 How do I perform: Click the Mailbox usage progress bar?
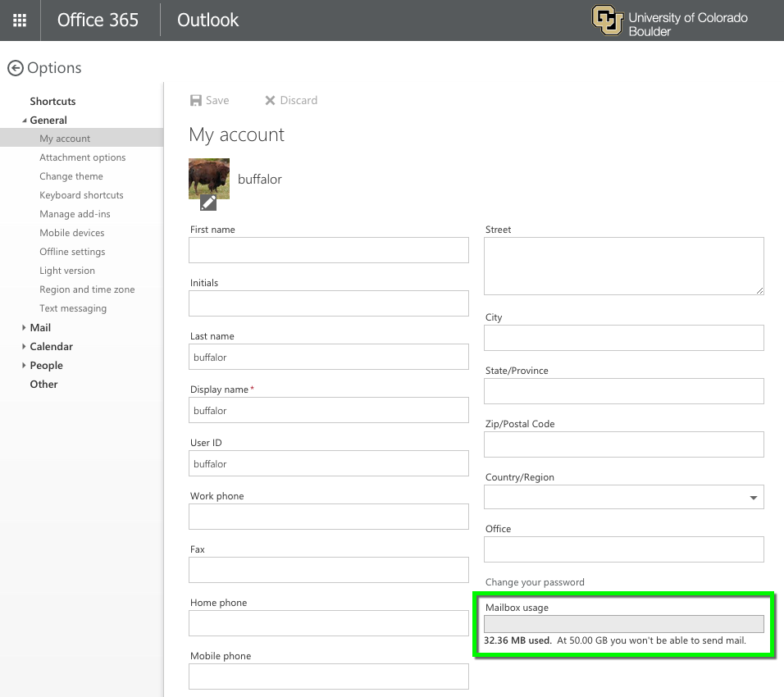click(623, 624)
